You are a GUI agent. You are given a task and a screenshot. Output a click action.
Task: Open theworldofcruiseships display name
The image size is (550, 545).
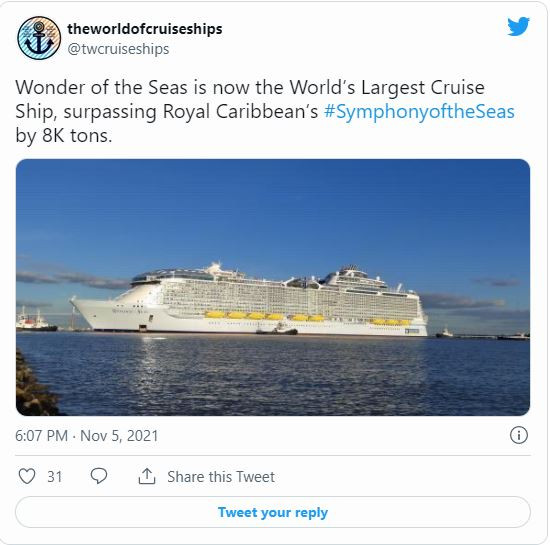145,29
